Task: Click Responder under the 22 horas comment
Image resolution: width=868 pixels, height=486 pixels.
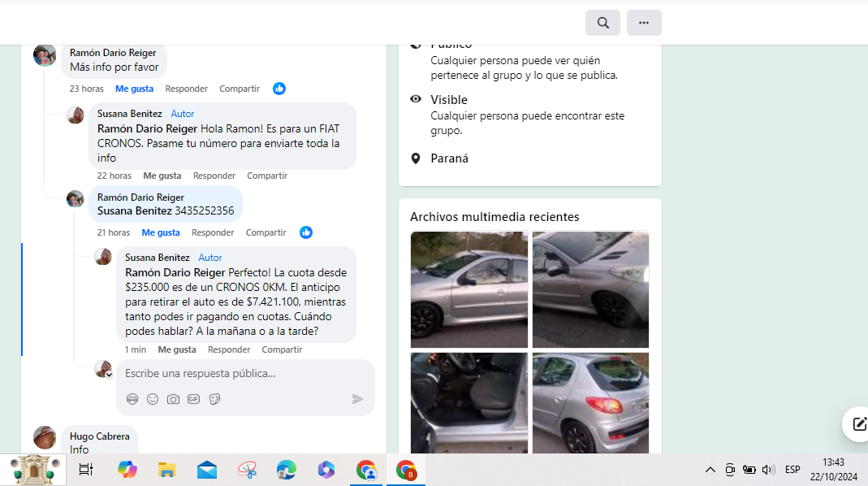Action: 214,176
